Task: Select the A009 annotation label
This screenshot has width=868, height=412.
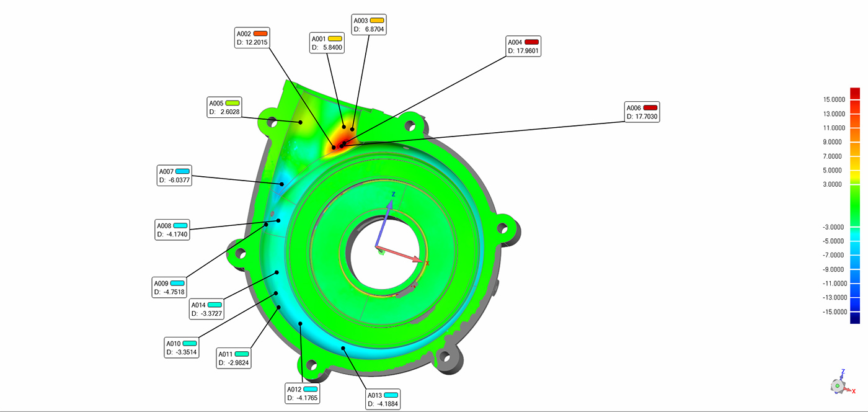Action: pos(169,287)
